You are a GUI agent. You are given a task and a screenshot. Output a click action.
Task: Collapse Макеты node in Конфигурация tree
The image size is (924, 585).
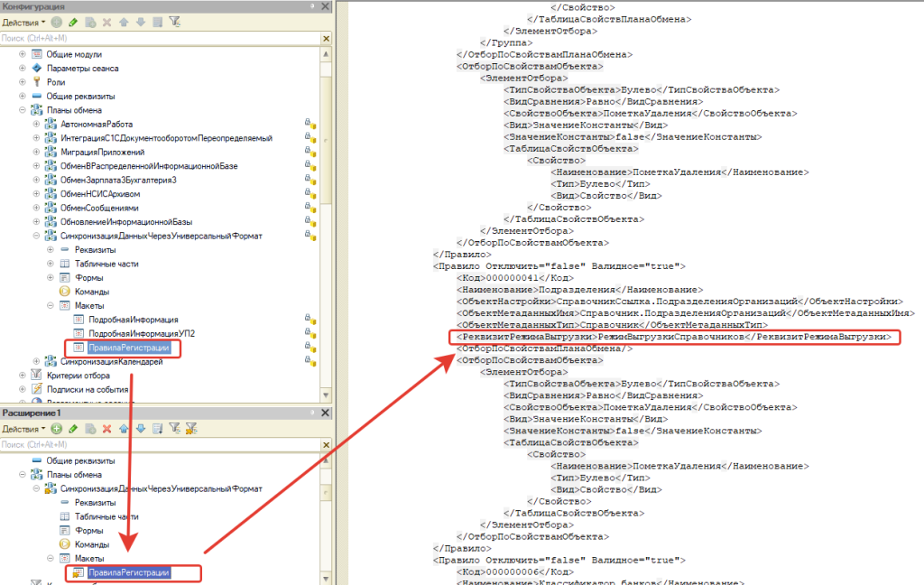51,306
